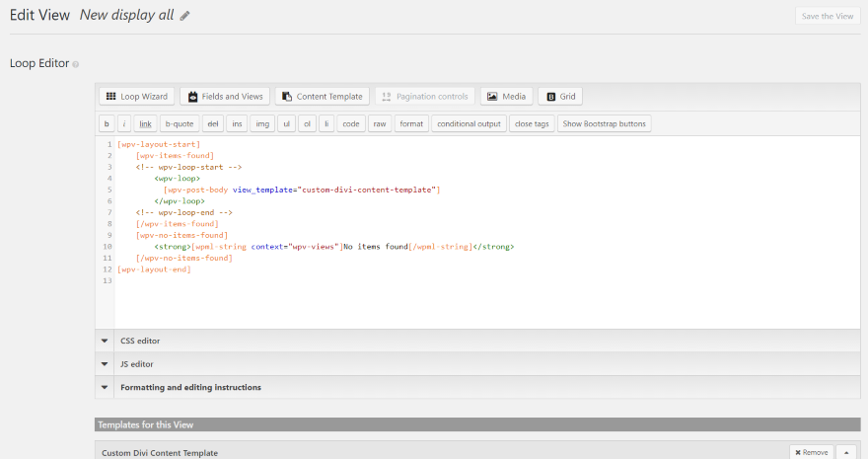Open the Media inserter
868x459 pixels.
pos(506,97)
